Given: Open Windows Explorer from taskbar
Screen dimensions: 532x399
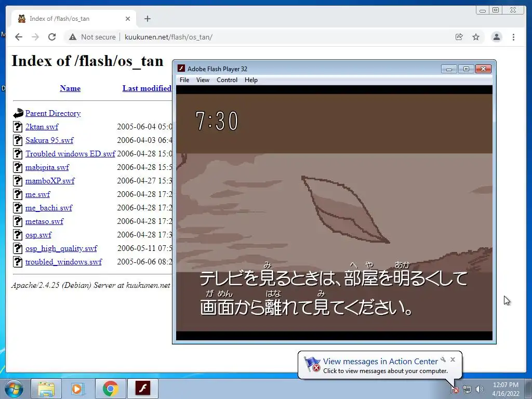Looking at the screenshot, I should tap(46, 389).
